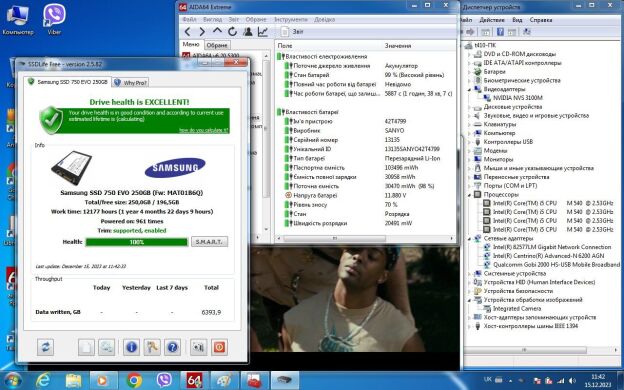The width and height of the screenshot is (624, 390).
Task: Click Total data written value 6393.9
Action: point(211,312)
